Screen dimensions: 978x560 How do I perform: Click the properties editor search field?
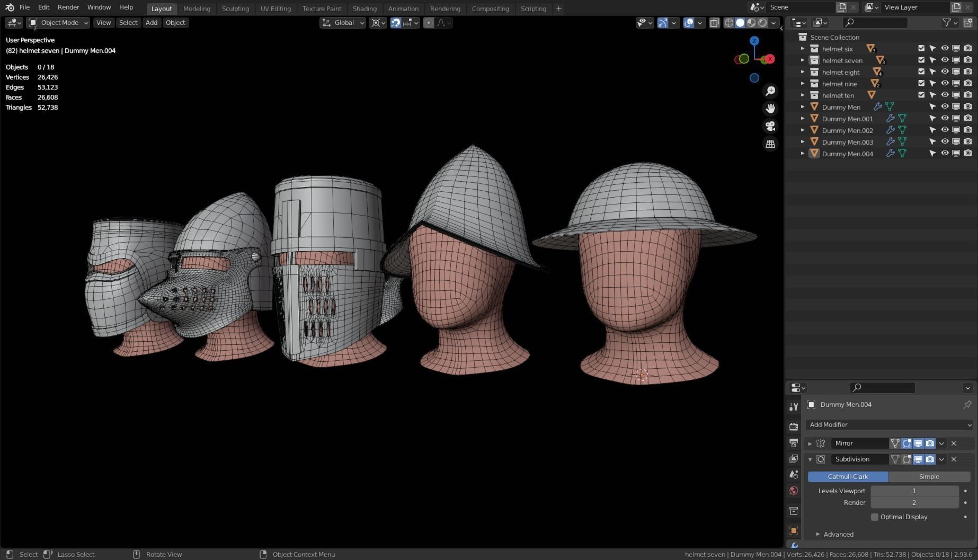coord(883,388)
